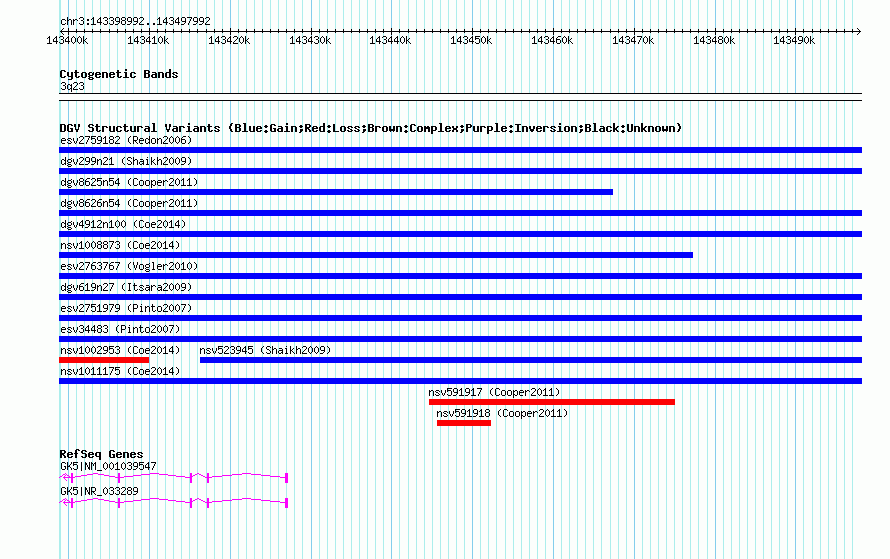Click the 143480k ruler tick label
Viewport: 890px width, 559px height.
point(714,40)
